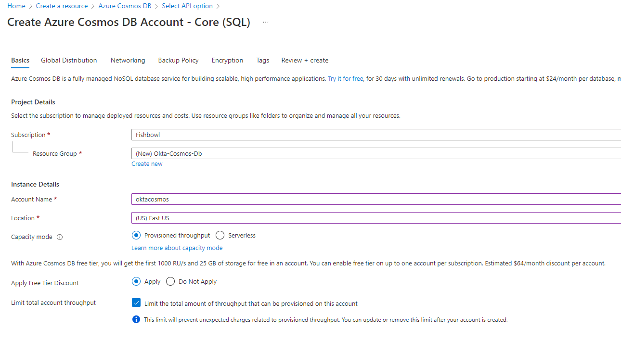Image resolution: width=621 pixels, height=364 pixels.
Task: Go to the Backup Policy tab
Action: pyautogui.click(x=178, y=61)
